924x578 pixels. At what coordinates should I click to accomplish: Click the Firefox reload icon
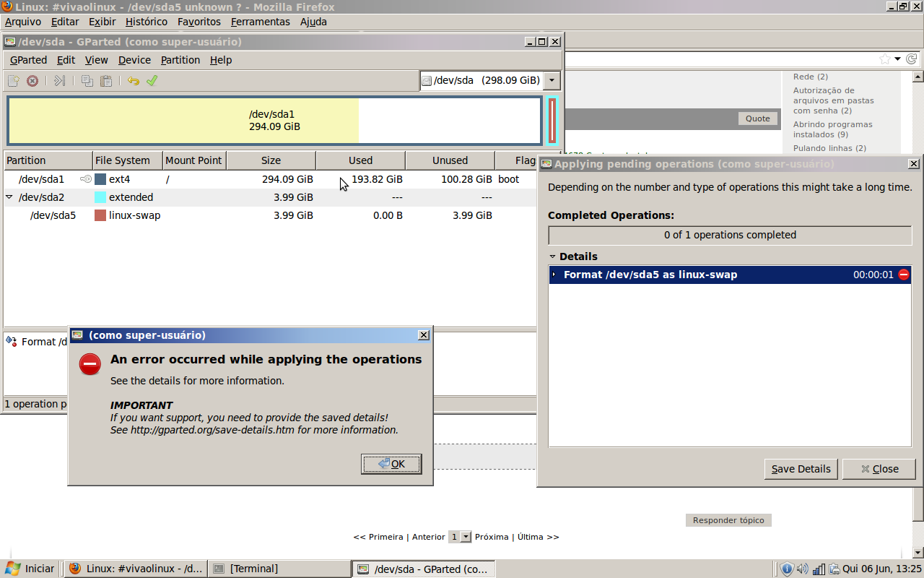[911, 59]
